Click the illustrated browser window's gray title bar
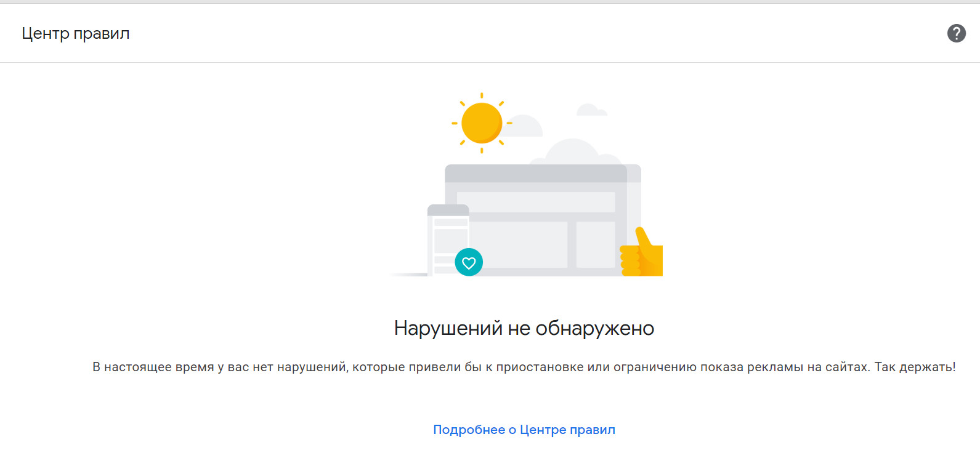Image resolution: width=980 pixels, height=466 pixels. (x=536, y=174)
